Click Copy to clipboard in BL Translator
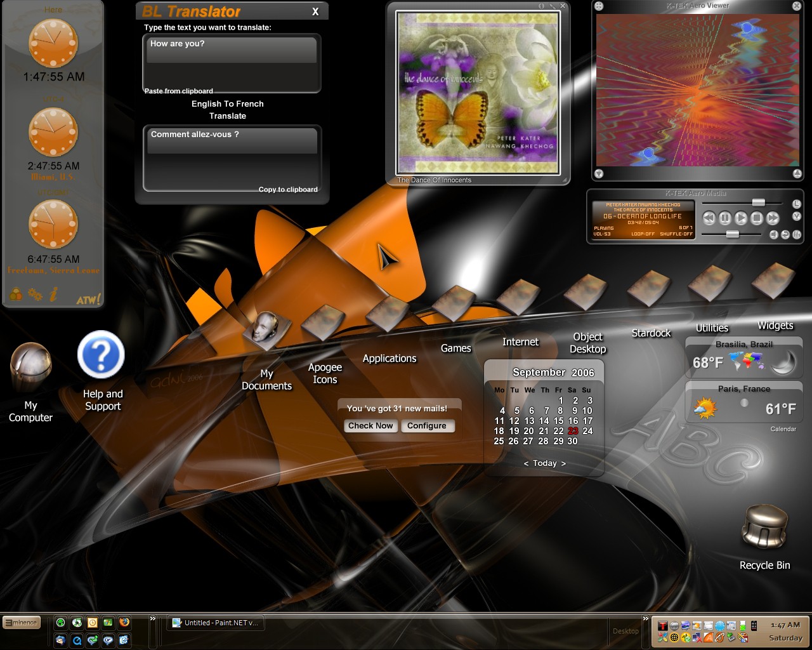 click(288, 190)
